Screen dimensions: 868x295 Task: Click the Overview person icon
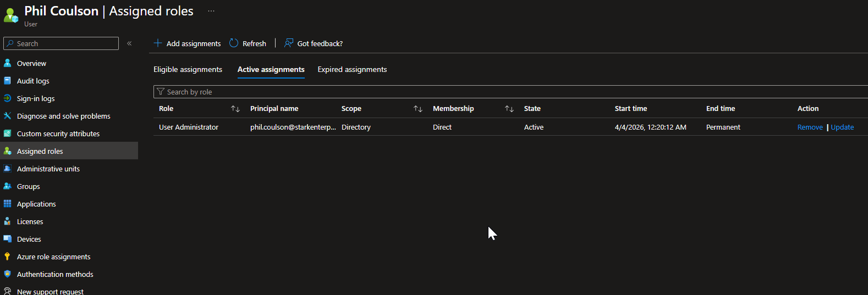coord(7,63)
